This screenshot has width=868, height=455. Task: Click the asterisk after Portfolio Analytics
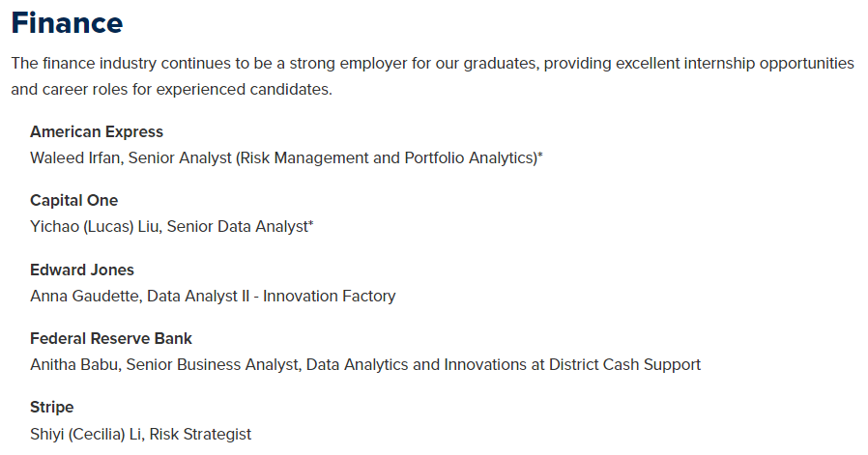tap(540, 155)
